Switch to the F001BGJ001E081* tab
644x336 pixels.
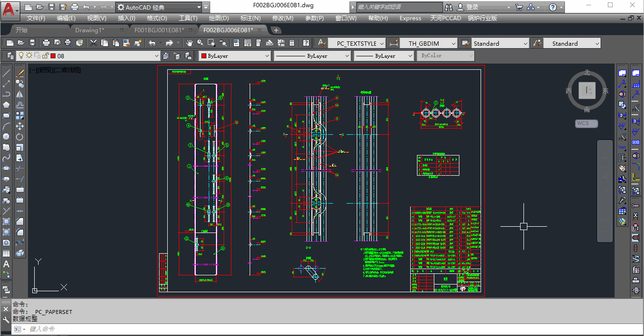click(159, 30)
